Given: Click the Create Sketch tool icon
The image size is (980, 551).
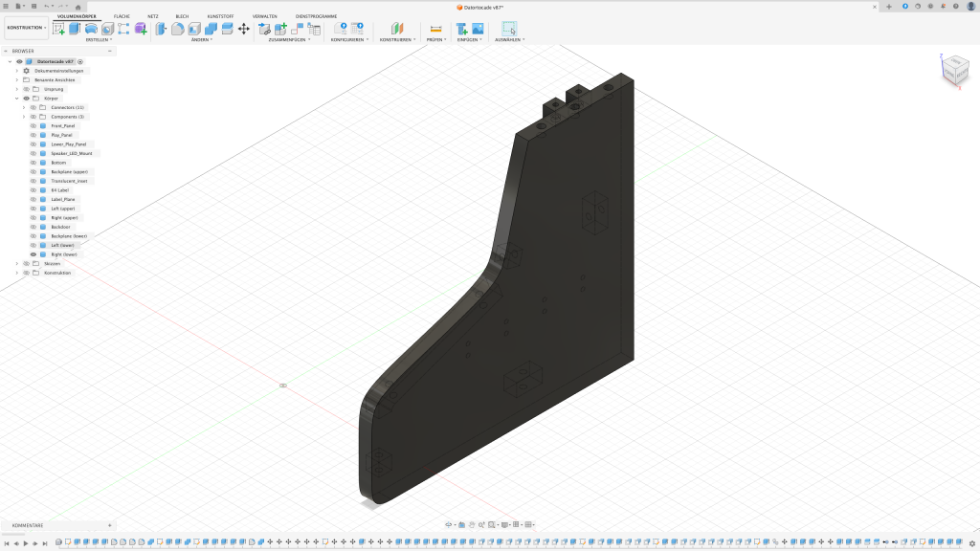Looking at the screenshot, I should tap(58, 29).
